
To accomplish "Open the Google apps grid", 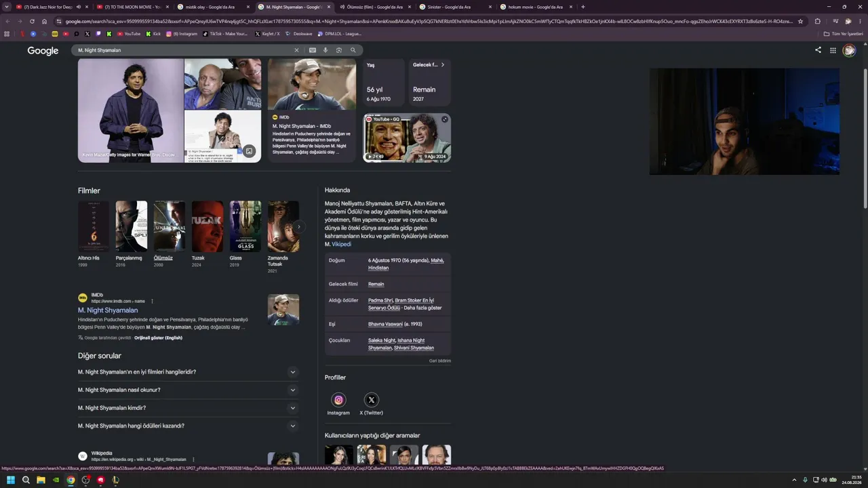I will pos(833,50).
